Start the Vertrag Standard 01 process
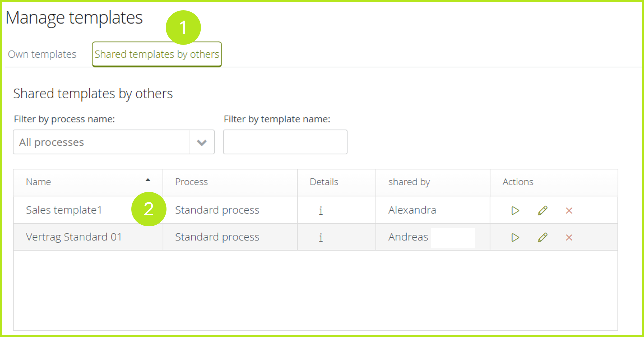644x337 pixels. [x=515, y=237]
